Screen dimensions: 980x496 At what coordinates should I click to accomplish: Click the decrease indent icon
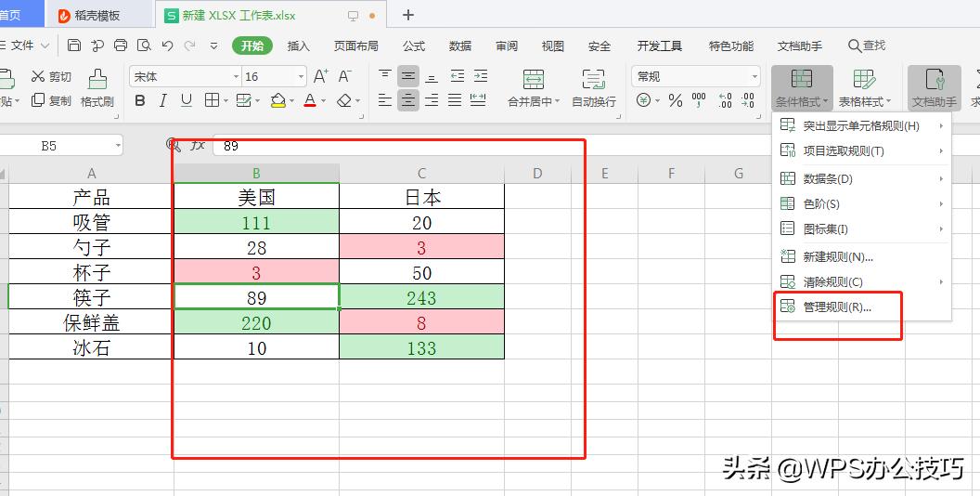point(458,76)
